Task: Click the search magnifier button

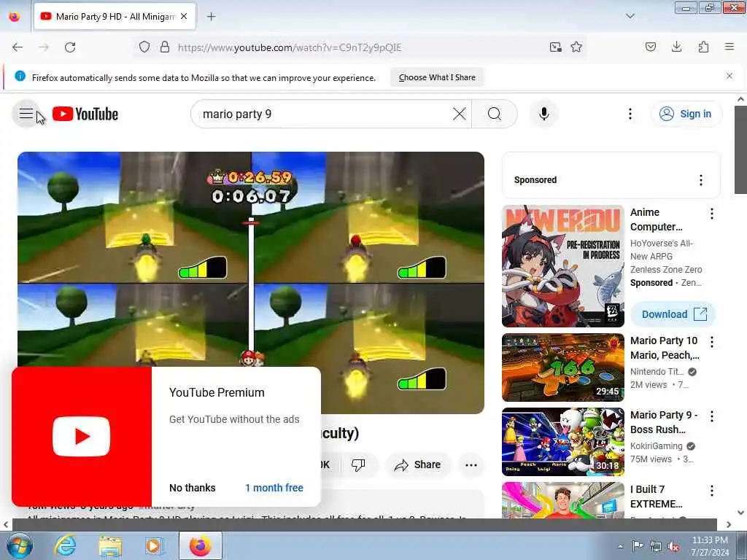Action: [x=495, y=114]
